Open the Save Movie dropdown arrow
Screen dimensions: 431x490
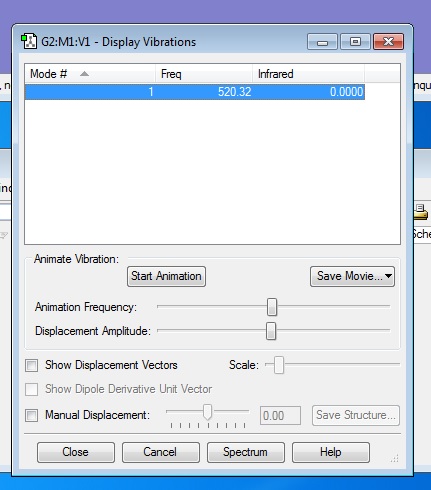[x=388, y=276]
